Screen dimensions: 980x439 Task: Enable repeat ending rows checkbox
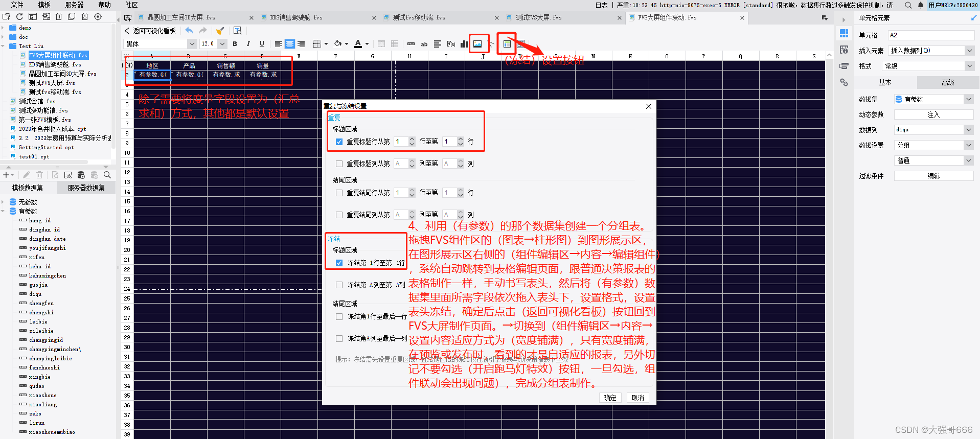click(x=339, y=193)
